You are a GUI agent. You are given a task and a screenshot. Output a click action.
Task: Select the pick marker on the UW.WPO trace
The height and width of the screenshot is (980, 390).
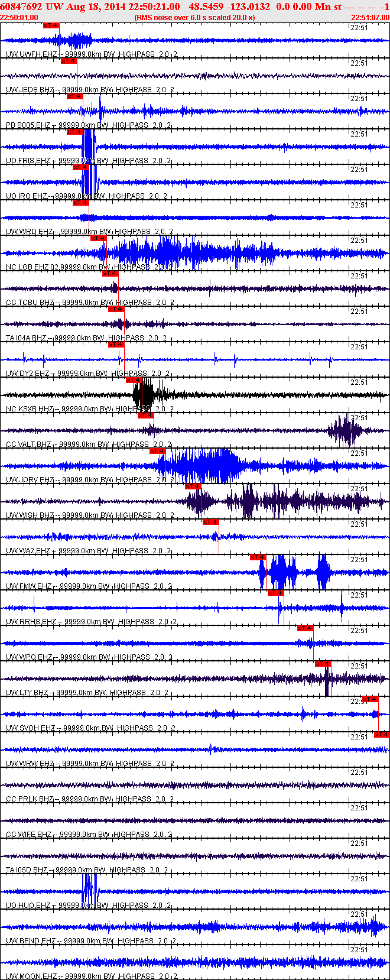pyautogui.click(x=305, y=628)
